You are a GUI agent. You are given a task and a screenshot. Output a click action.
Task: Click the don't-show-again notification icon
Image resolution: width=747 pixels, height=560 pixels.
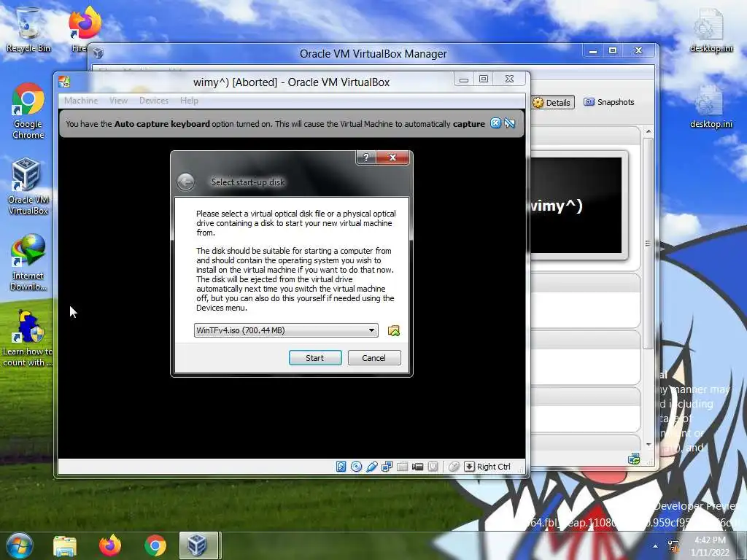510,123
